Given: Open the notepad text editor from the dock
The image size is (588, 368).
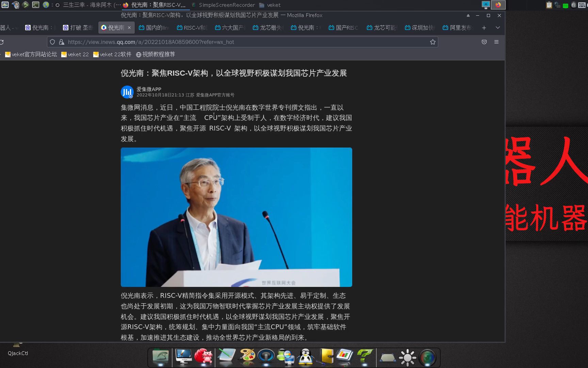Looking at the screenshot, I should click(226, 357).
